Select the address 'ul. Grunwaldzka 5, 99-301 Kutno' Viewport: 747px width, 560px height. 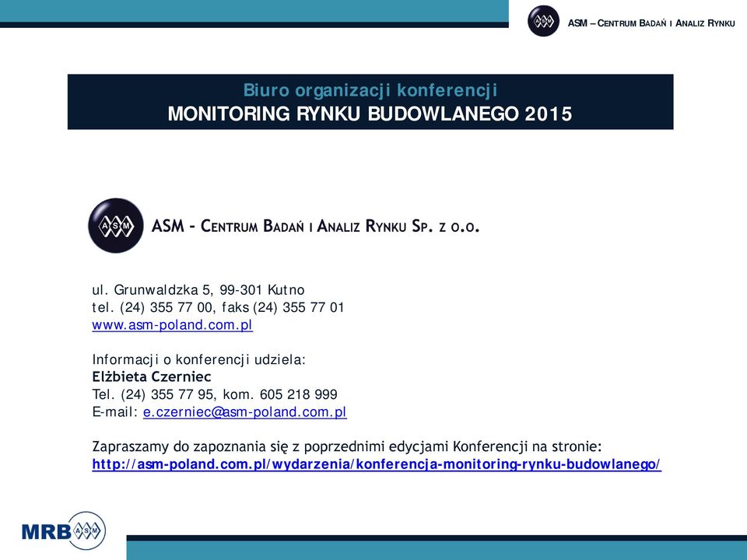(198, 290)
